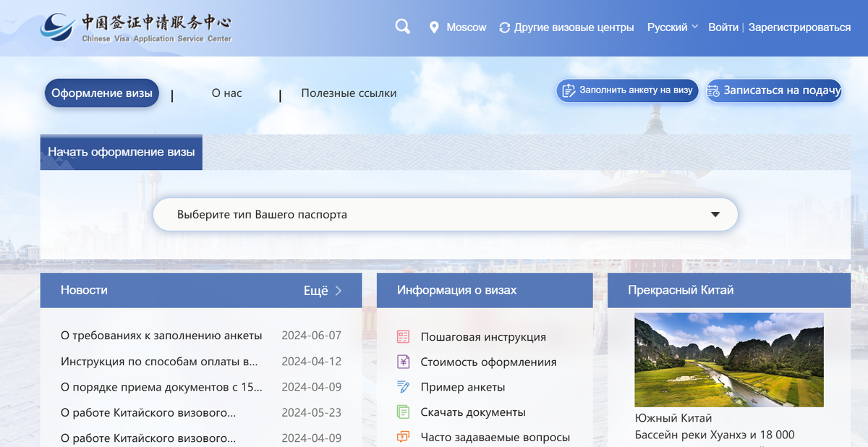Click the Информация о визах header

pyautogui.click(x=457, y=290)
